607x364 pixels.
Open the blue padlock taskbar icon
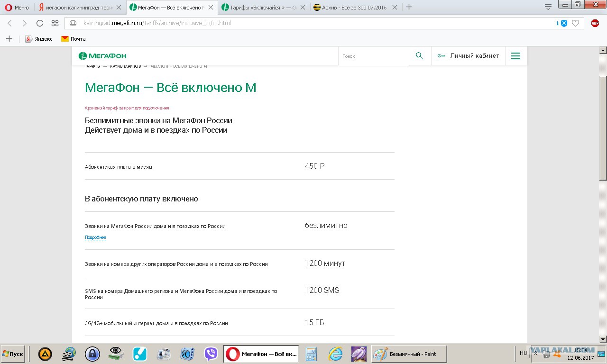[92, 354]
